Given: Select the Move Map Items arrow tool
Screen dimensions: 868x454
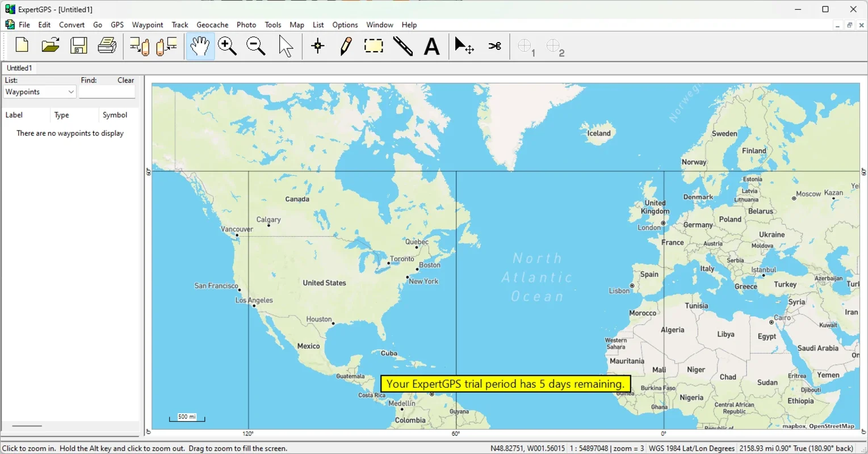Looking at the screenshot, I should pyautogui.click(x=464, y=46).
